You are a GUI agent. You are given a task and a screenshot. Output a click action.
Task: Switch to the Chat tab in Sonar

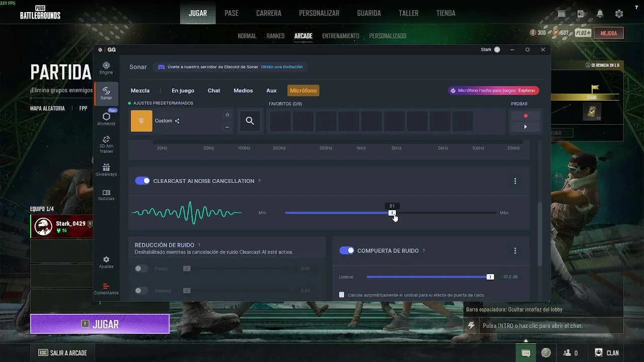click(214, 90)
